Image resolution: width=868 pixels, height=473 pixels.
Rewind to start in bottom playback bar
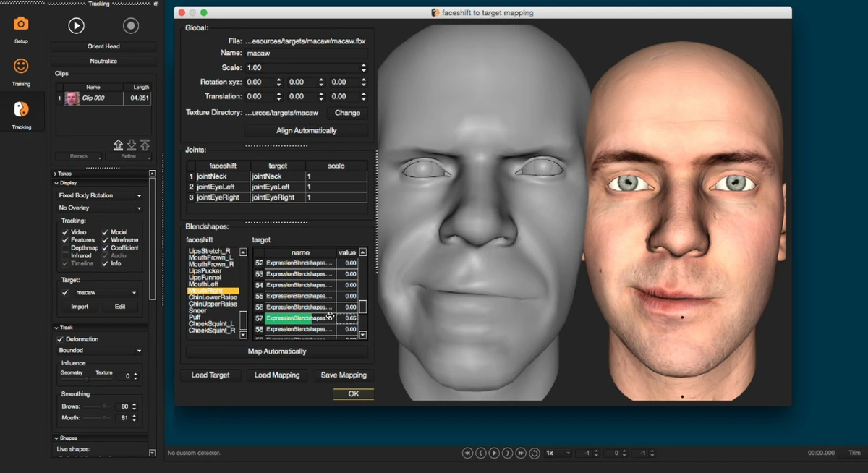[467, 453]
